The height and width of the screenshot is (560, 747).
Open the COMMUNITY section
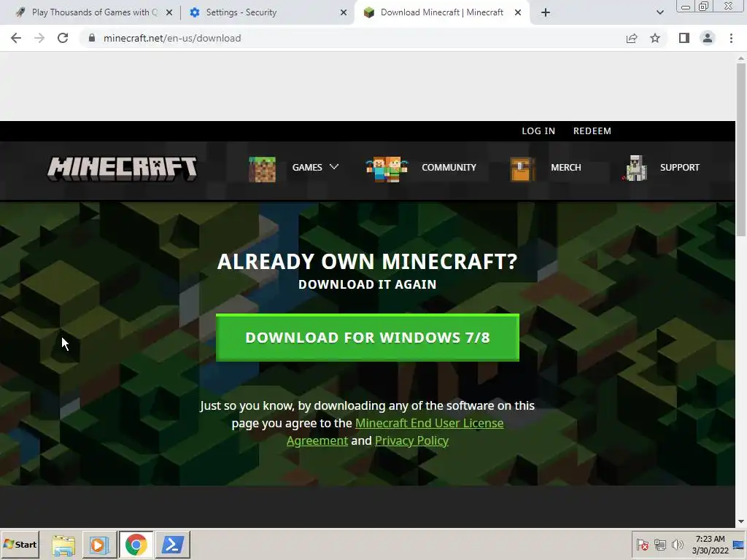(449, 167)
